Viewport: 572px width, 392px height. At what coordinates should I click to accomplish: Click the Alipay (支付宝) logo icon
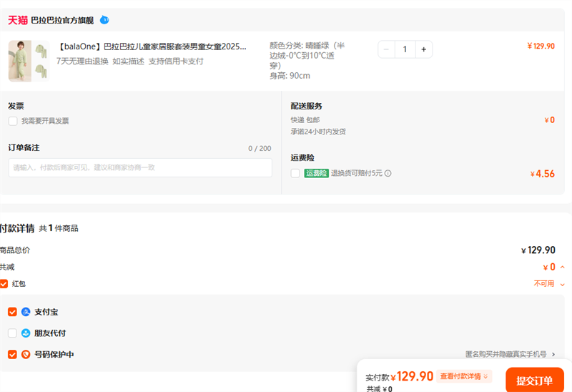26,312
